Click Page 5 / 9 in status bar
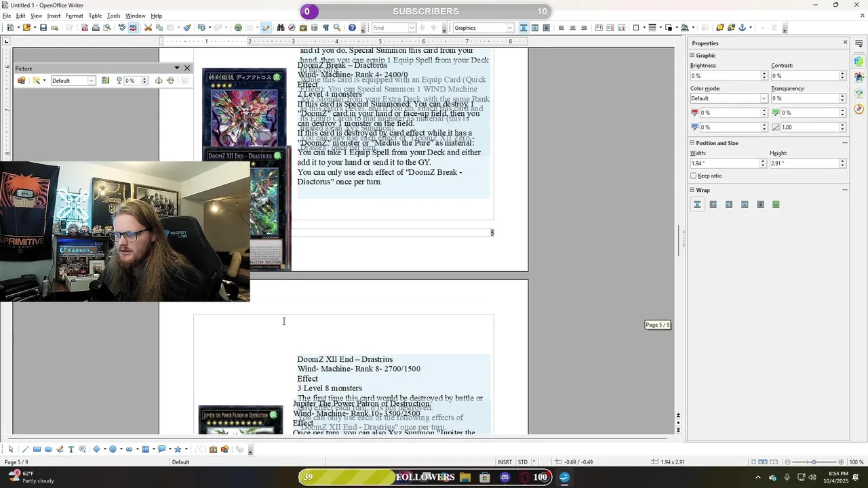The image size is (868, 488). coord(16,462)
